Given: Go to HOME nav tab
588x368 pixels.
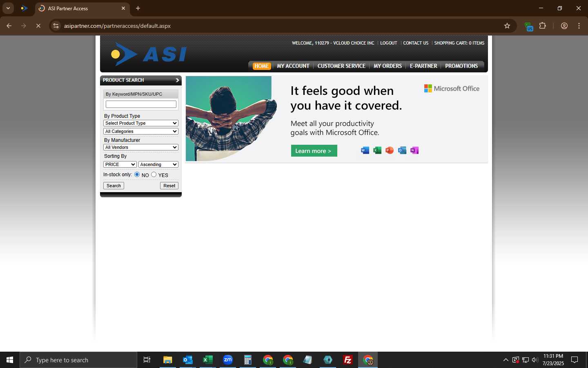Looking at the screenshot, I should [261, 66].
